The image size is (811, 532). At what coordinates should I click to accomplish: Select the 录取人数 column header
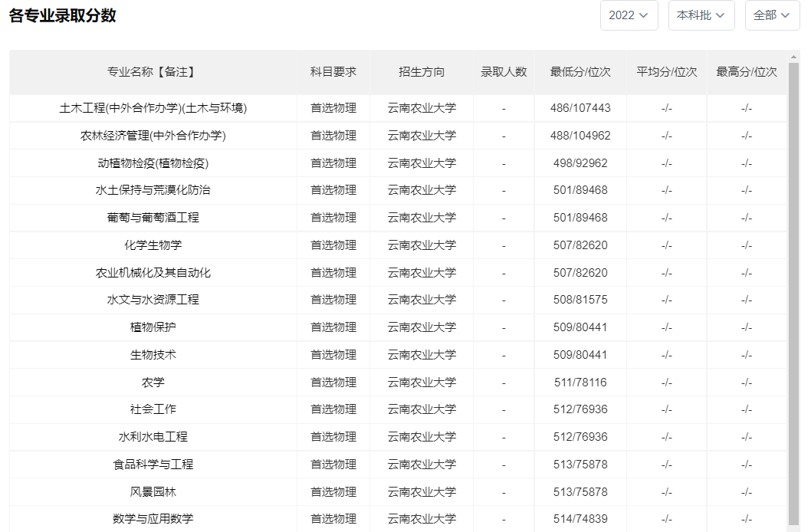tap(504, 72)
